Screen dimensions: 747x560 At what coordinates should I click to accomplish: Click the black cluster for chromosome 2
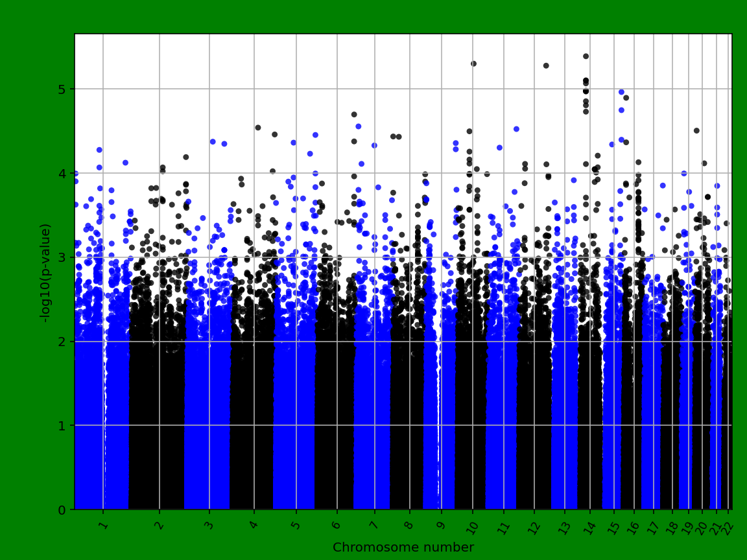click(x=156, y=389)
